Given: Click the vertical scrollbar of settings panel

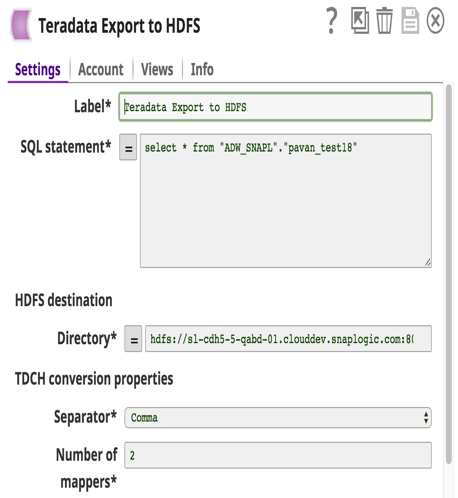Looking at the screenshot, I should [x=449, y=274].
